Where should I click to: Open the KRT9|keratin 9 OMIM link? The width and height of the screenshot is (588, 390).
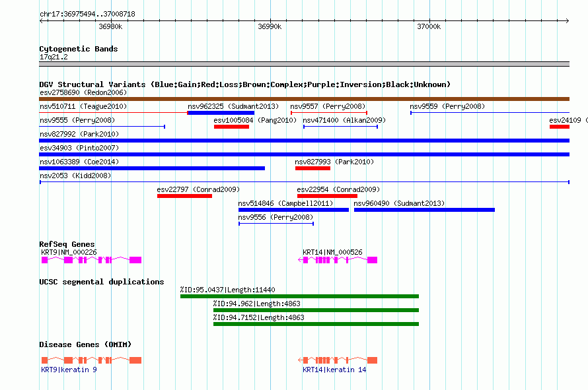click(69, 370)
